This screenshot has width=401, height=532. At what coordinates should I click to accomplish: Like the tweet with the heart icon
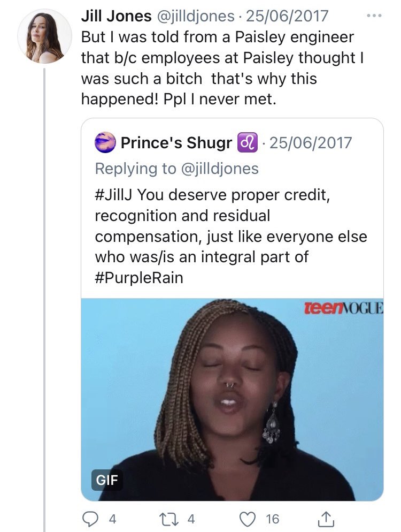pos(248,519)
